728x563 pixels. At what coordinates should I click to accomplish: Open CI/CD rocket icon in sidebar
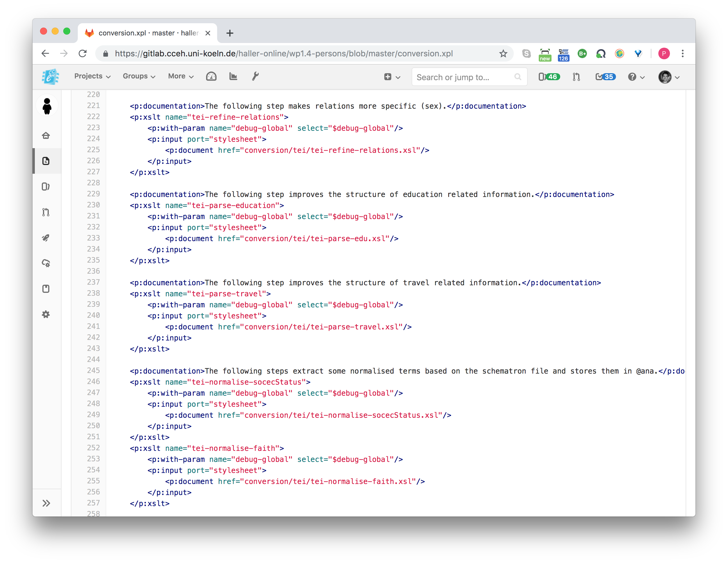pos(46,238)
